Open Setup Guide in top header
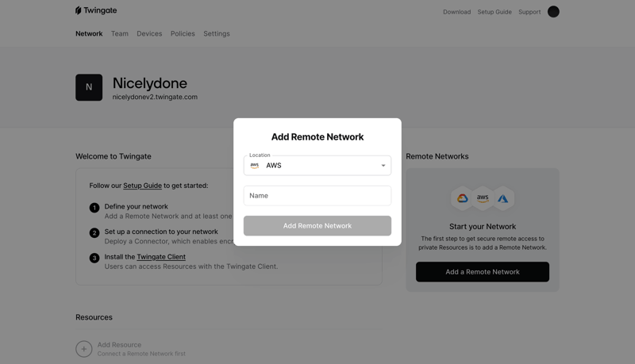The image size is (635, 364). coord(495,12)
